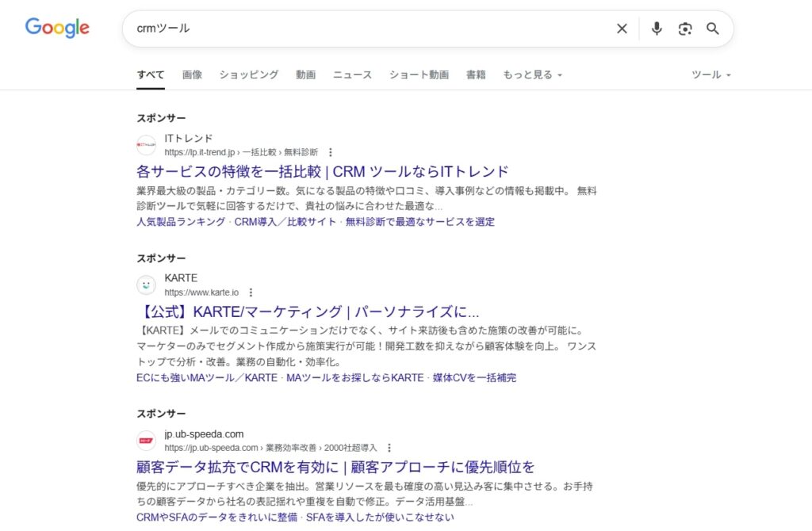Clear the search box with X icon
Image resolution: width=812 pixels, height=531 pixels.
click(x=622, y=29)
